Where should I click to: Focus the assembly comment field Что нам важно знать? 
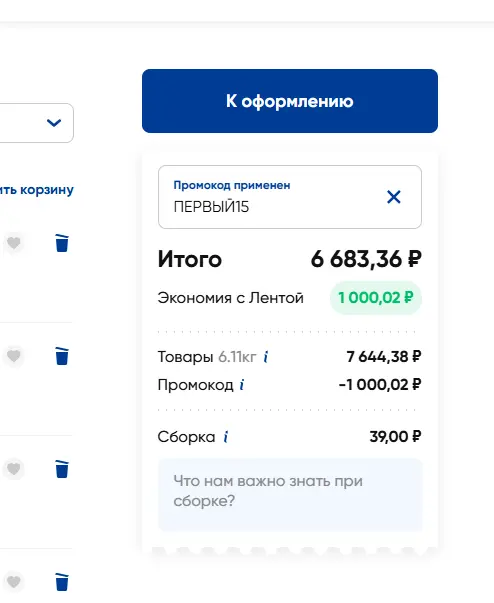click(290, 495)
